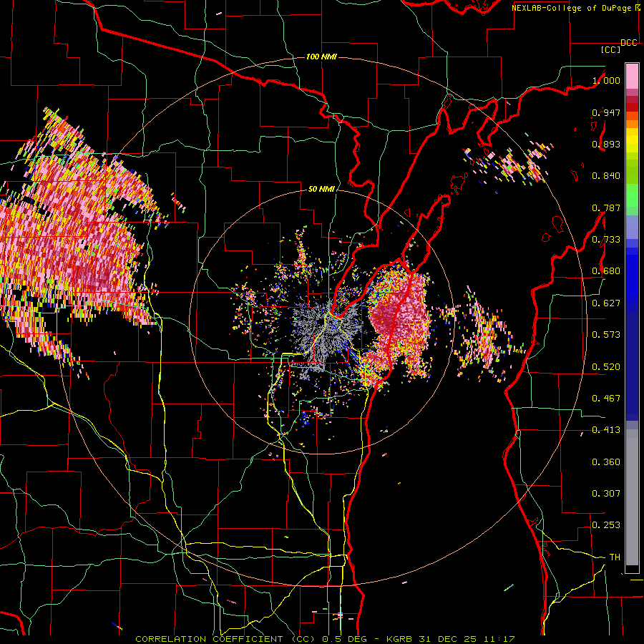
Task: Click the 0.467 legend value
Action: (x=606, y=399)
